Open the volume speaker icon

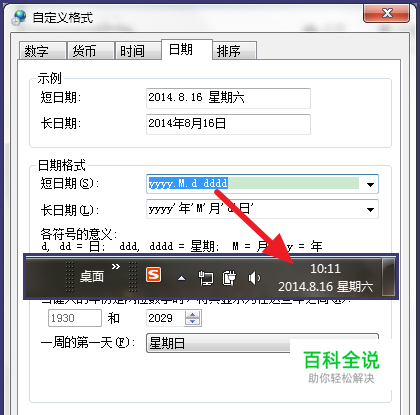click(x=254, y=278)
